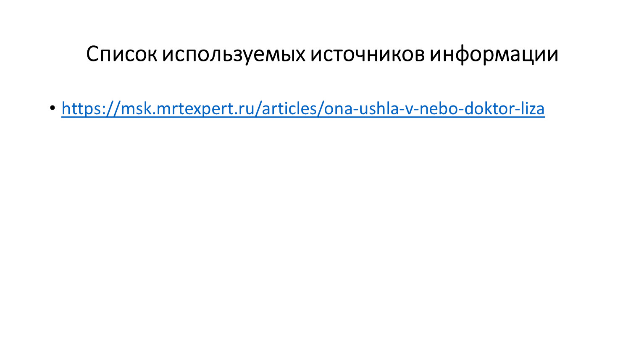The image size is (644, 363).
Task: Click the word 'ushla' in the URL
Action: point(379,108)
